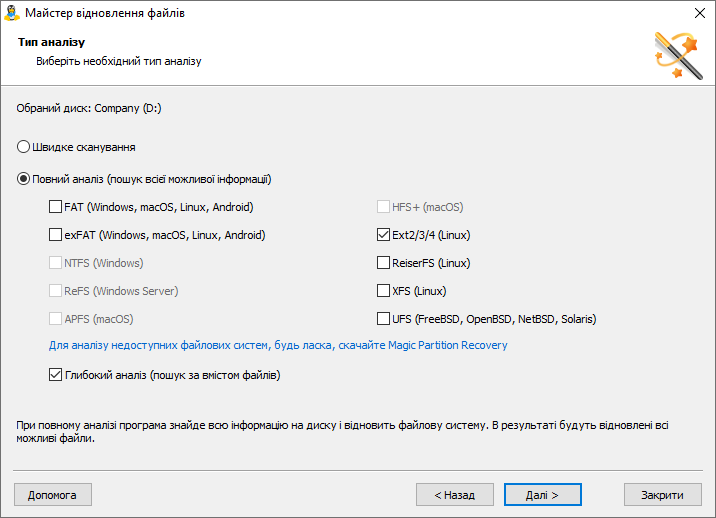Select the Швидке сканування radio button
The height and width of the screenshot is (518, 716).
pos(25,147)
